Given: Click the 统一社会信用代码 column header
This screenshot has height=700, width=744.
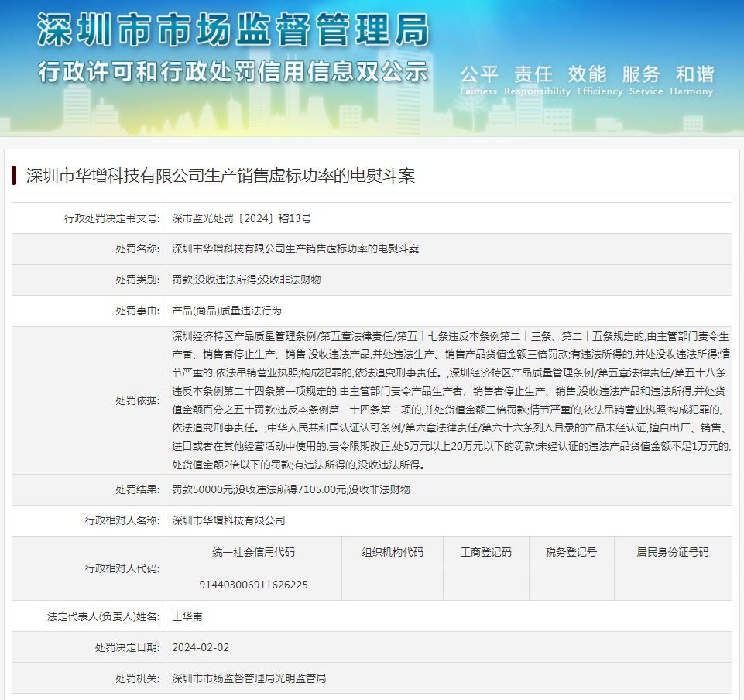Looking at the screenshot, I should 253,552.
